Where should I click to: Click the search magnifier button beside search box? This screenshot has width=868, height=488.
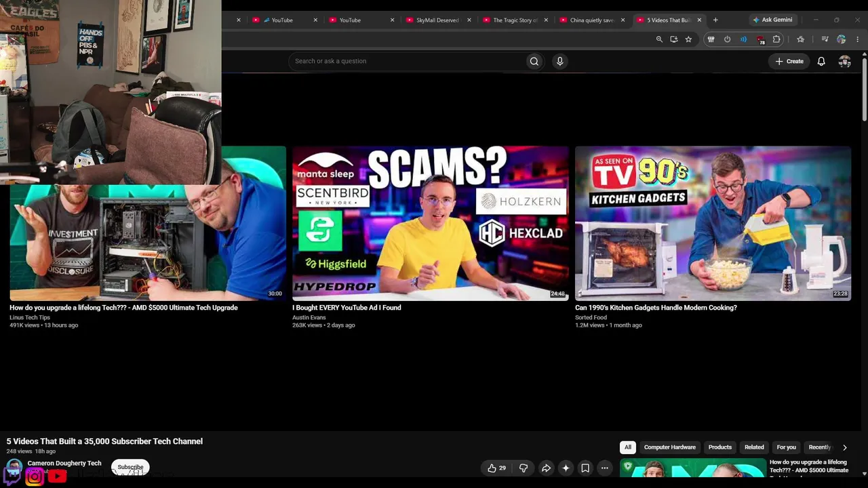pos(534,61)
